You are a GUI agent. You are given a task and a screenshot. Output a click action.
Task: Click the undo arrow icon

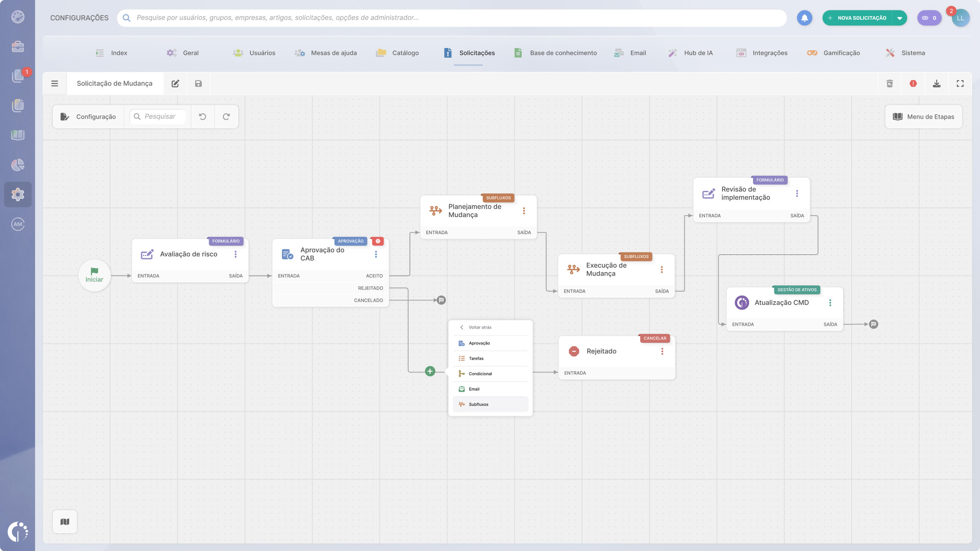click(202, 117)
